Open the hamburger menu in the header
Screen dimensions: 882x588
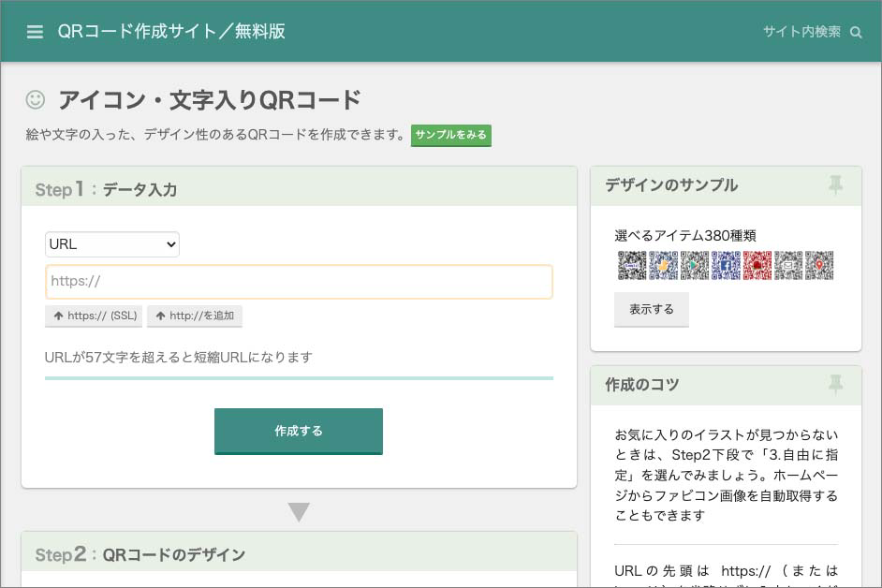(x=35, y=30)
